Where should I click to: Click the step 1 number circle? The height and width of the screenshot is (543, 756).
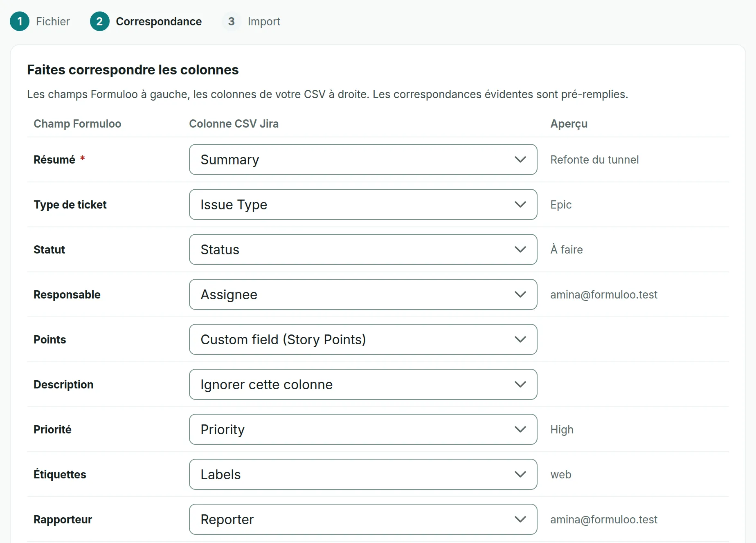click(x=20, y=21)
